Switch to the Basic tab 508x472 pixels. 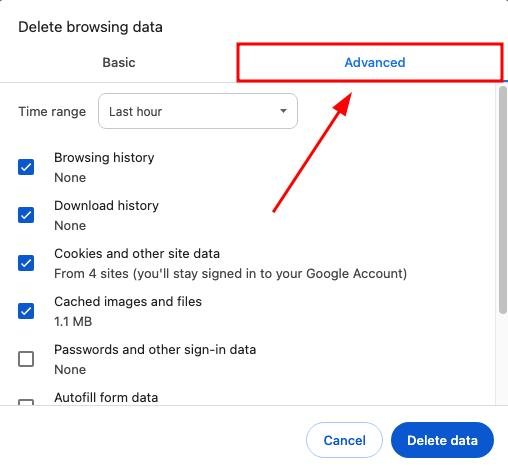pyautogui.click(x=119, y=62)
